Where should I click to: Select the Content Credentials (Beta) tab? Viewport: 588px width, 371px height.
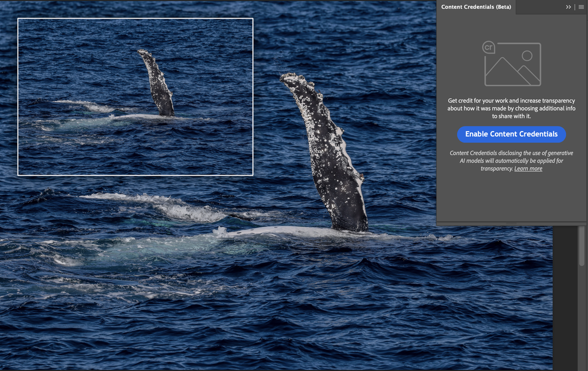pyautogui.click(x=476, y=7)
